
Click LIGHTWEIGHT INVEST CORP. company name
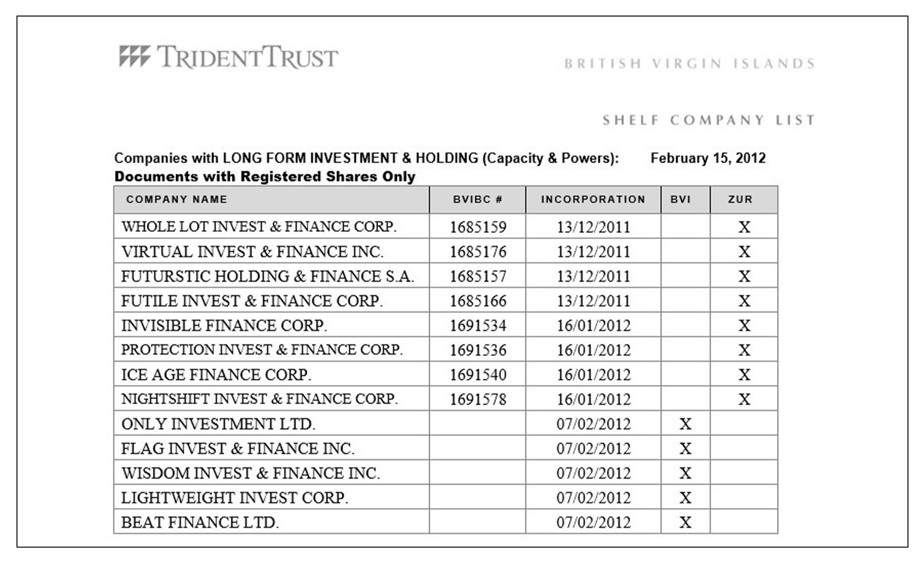[x=234, y=498]
